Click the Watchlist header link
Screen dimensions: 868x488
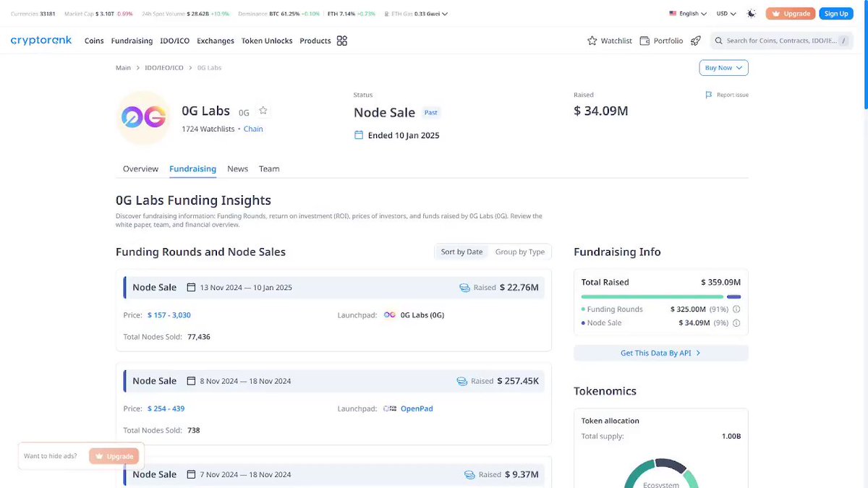pos(610,41)
